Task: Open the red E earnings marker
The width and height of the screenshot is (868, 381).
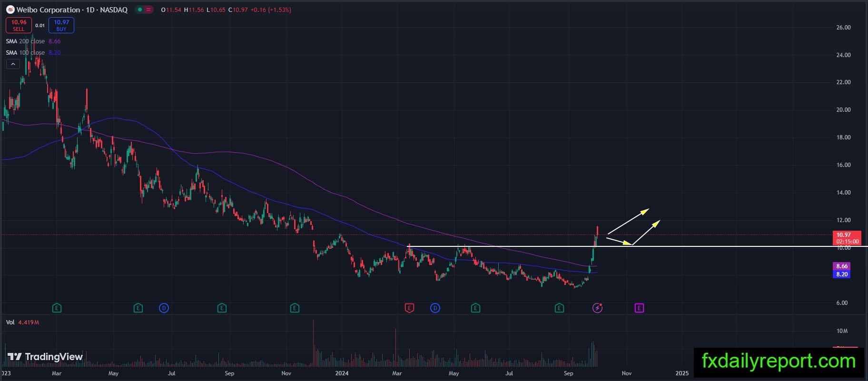Action: [x=409, y=308]
